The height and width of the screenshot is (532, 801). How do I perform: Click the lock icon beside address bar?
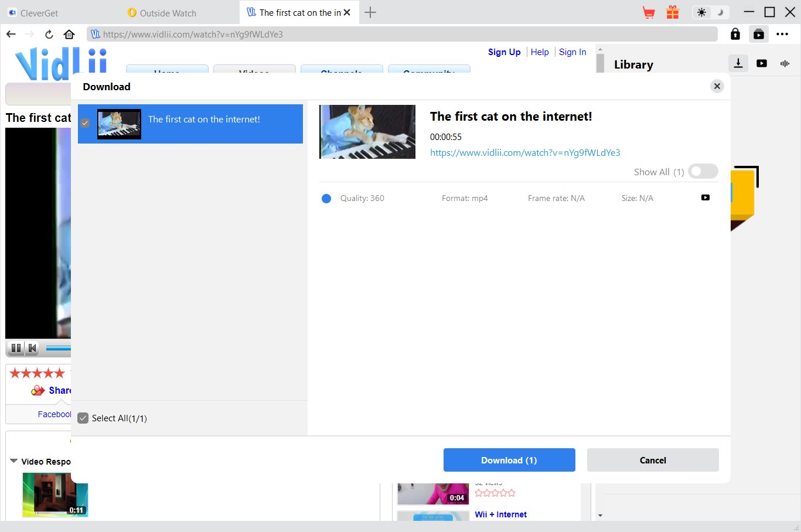pyautogui.click(x=735, y=34)
